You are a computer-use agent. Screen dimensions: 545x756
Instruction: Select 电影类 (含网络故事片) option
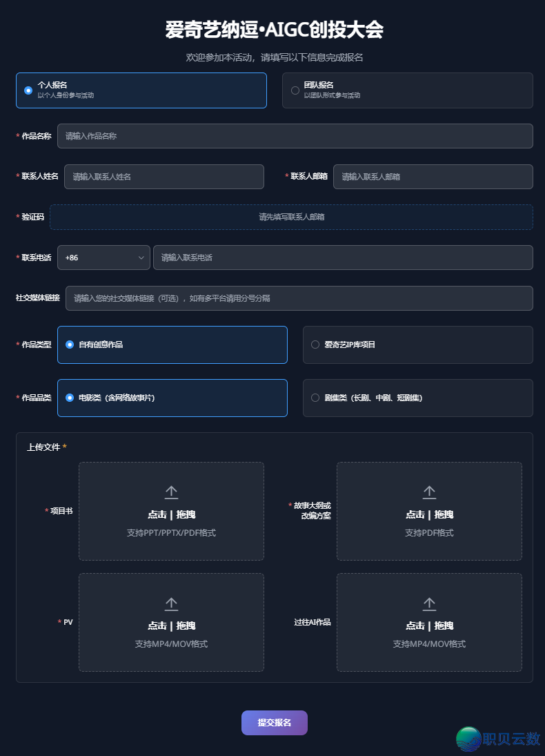(x=70, y=398)
